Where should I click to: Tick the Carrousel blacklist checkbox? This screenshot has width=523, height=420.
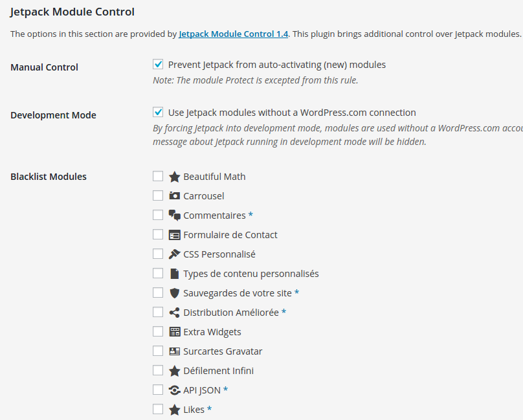(158, 195)
